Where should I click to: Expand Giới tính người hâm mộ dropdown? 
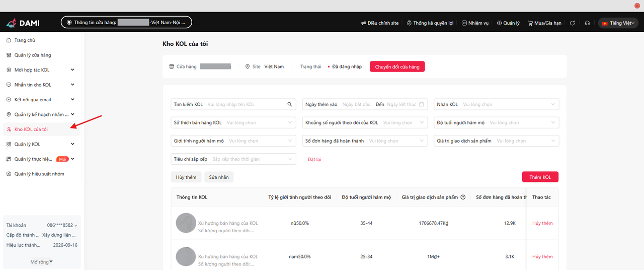click(234, 141)
